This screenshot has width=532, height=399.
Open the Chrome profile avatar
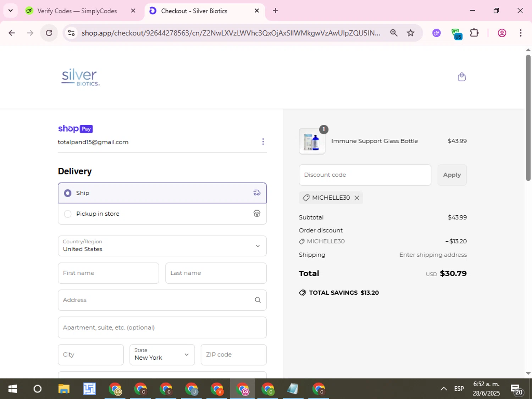(x=502, y=33)
